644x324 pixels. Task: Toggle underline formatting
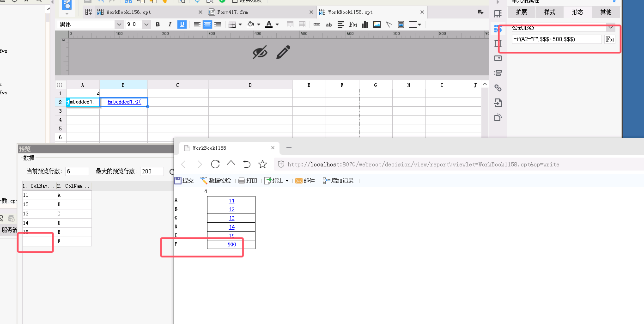pos(182,24)
